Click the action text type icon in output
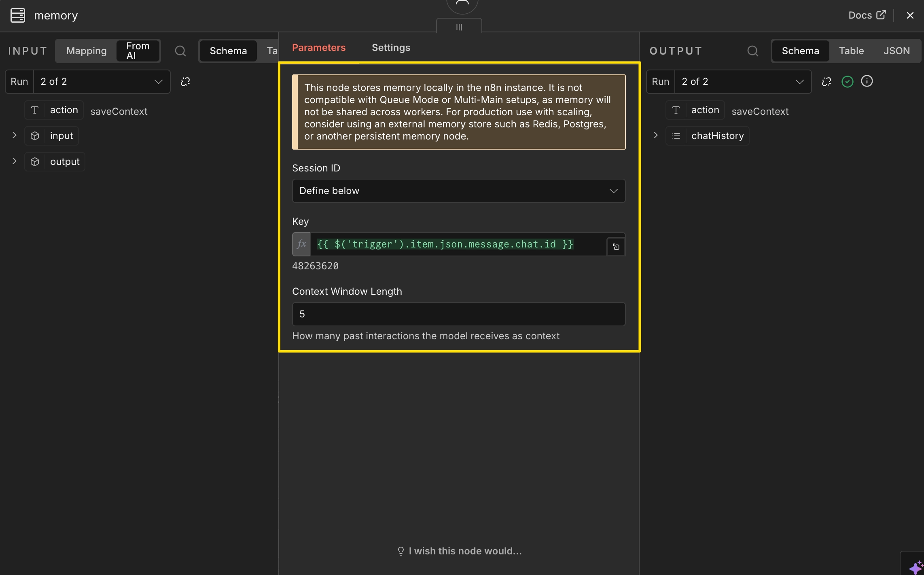 tap(676, 110)
